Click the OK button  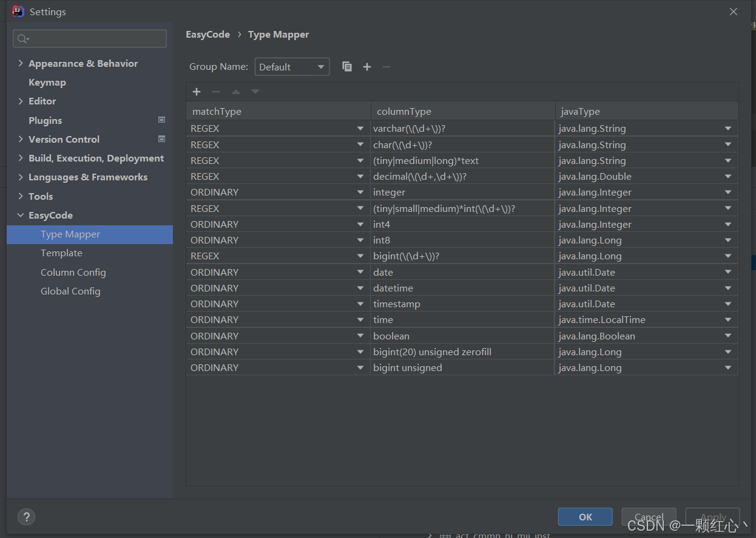[x=586, y=517]
